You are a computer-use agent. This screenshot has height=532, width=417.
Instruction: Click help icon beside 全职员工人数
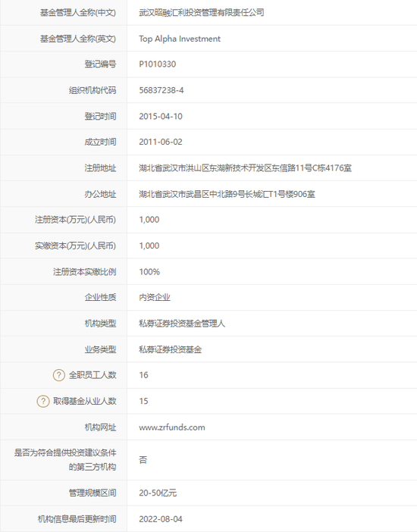click(58, 375)
